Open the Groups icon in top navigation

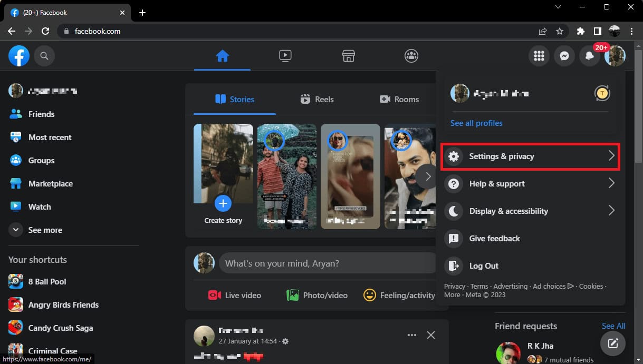tap(411, 55)
